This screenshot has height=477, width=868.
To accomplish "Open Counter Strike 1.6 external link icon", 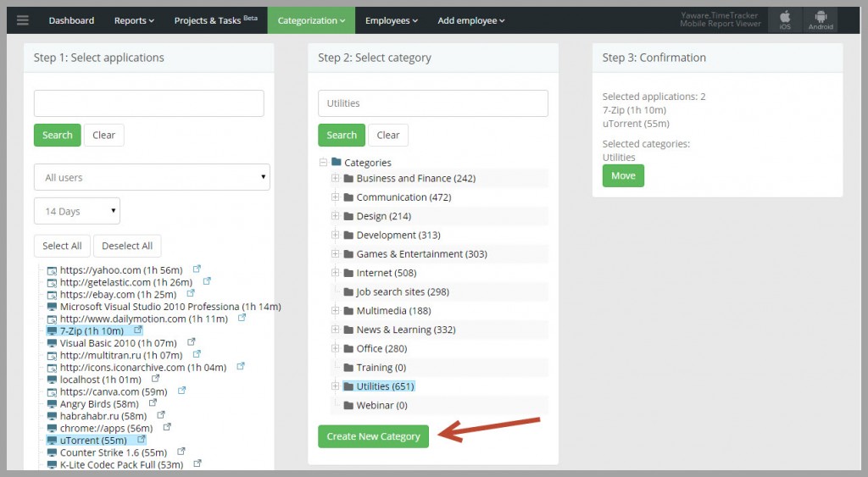I will [x=181, y=452].
